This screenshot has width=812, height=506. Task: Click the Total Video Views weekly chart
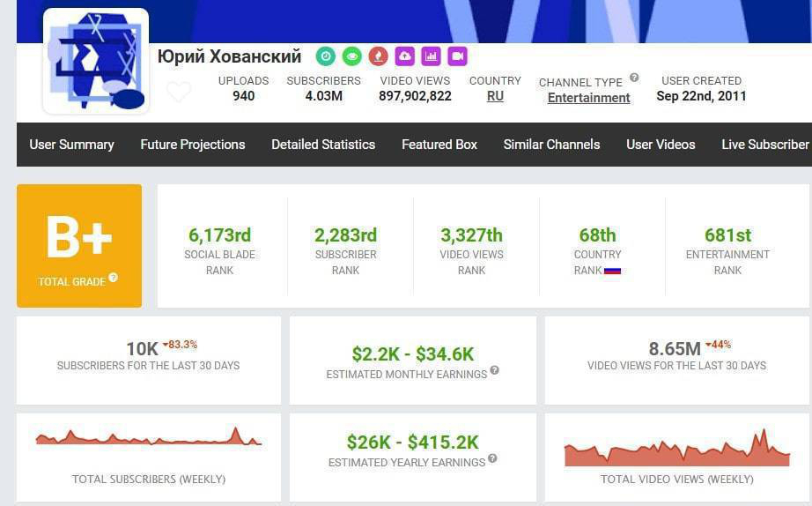pos(676,450)
